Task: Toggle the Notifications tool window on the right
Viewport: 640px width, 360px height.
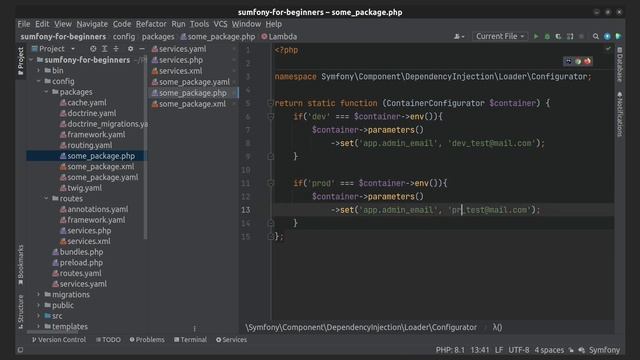Action: [620, 114]
